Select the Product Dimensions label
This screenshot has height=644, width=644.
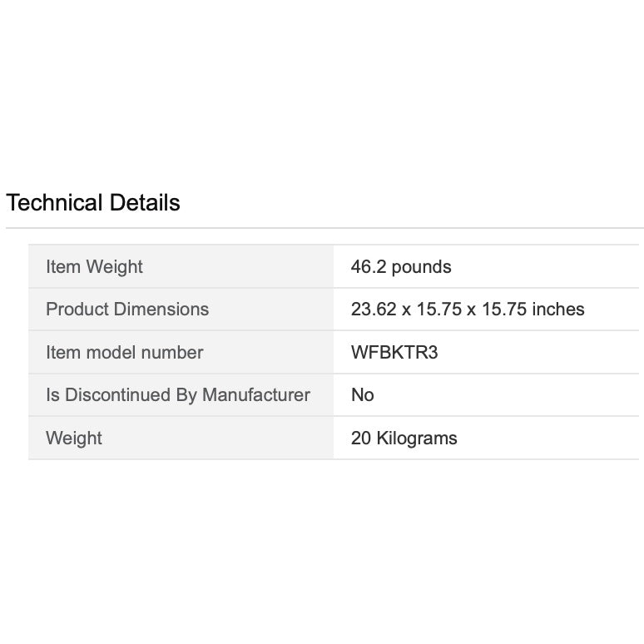[127, 310]
